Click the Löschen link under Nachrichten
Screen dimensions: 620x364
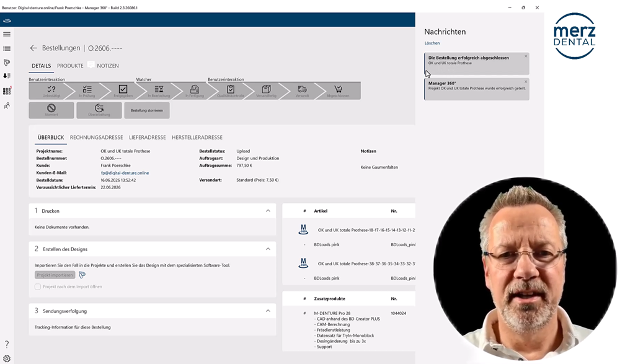432,43
